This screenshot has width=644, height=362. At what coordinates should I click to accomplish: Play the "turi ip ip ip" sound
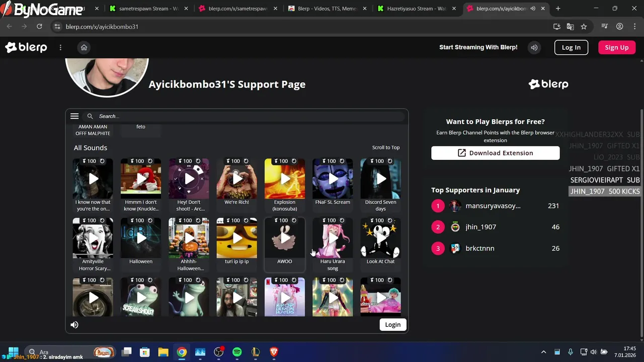pos(236,238)
